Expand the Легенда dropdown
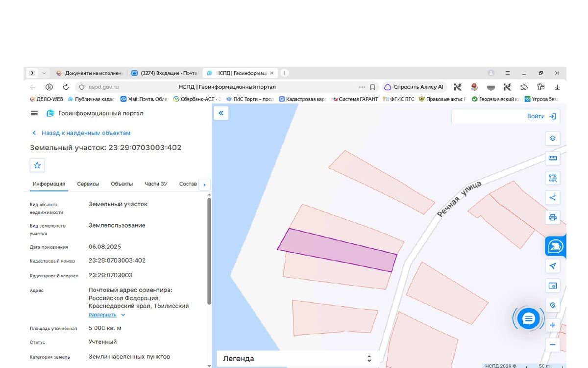This screenshot has width=588, height=368. (x=297, y=359)
